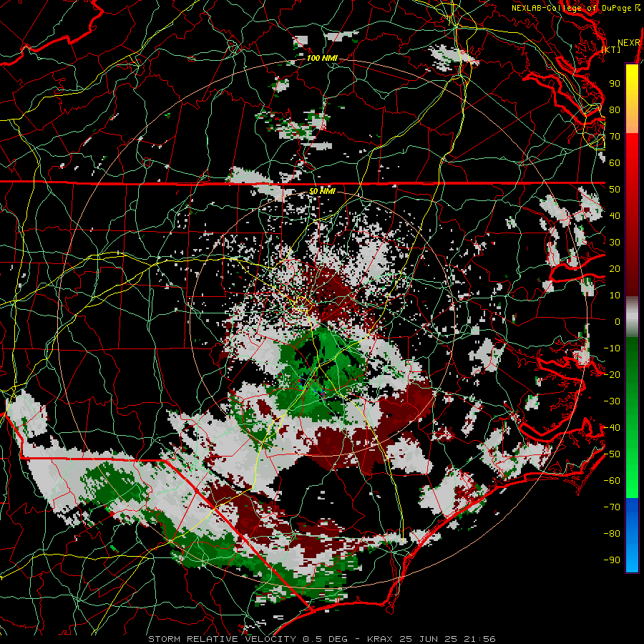Click the positive 40 scale label
Viewport: 644px width, 644px height.
(615, 215)
